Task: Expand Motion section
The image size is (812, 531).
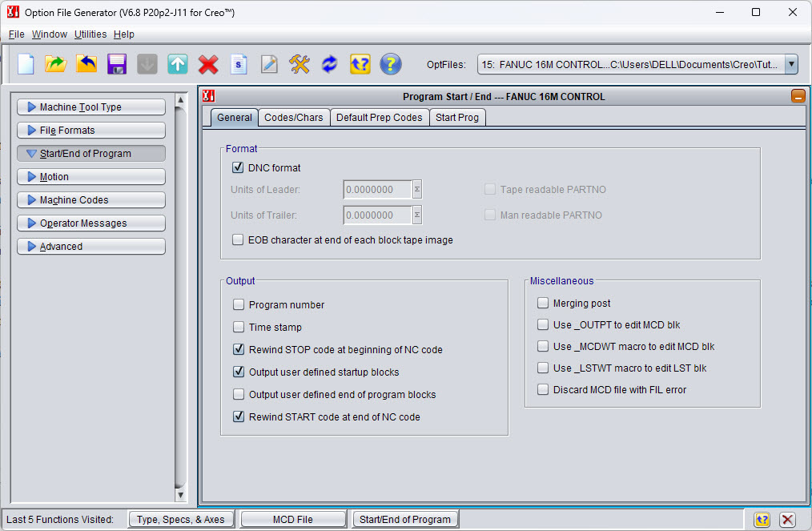Action: [x=91, y=177]
